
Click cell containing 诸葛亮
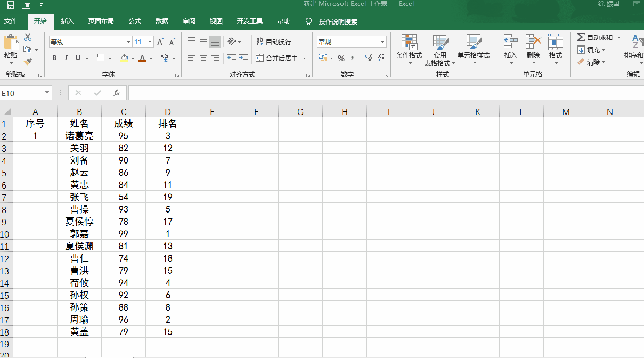click(79, 136)
